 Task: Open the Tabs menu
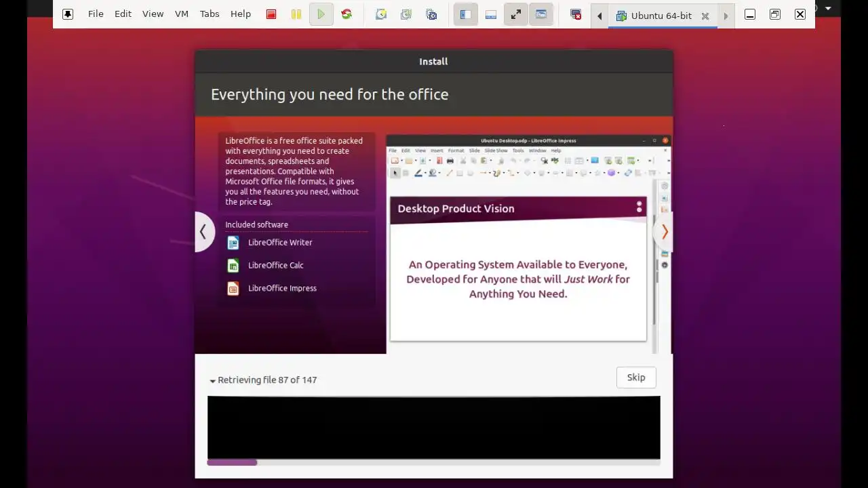(x=210, y=14)
